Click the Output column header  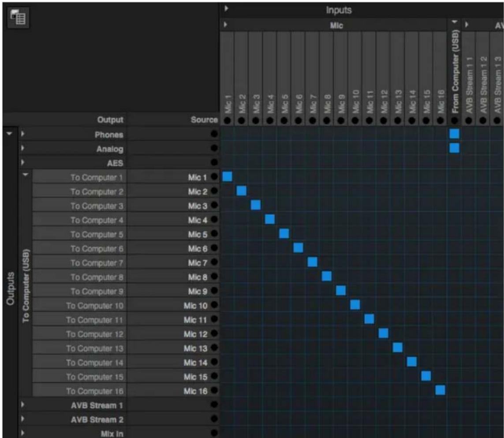(x=110, y=120)
